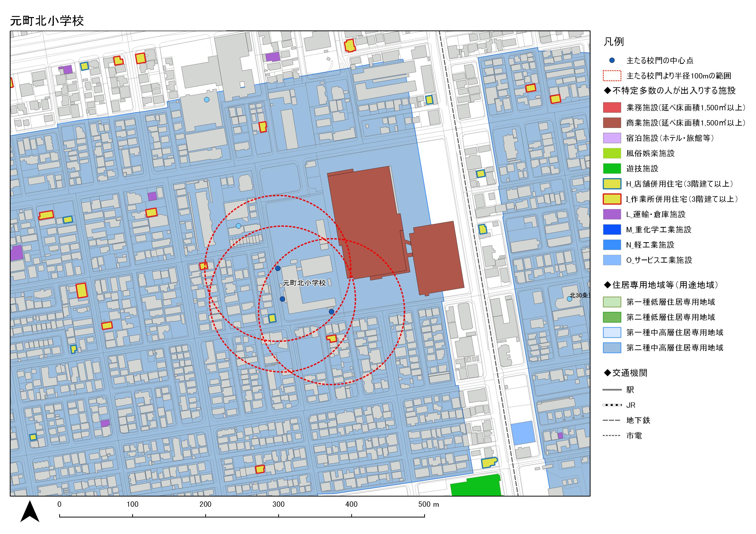
Task: Click the O_サービス工業施設 label
Action: (659, 260)
